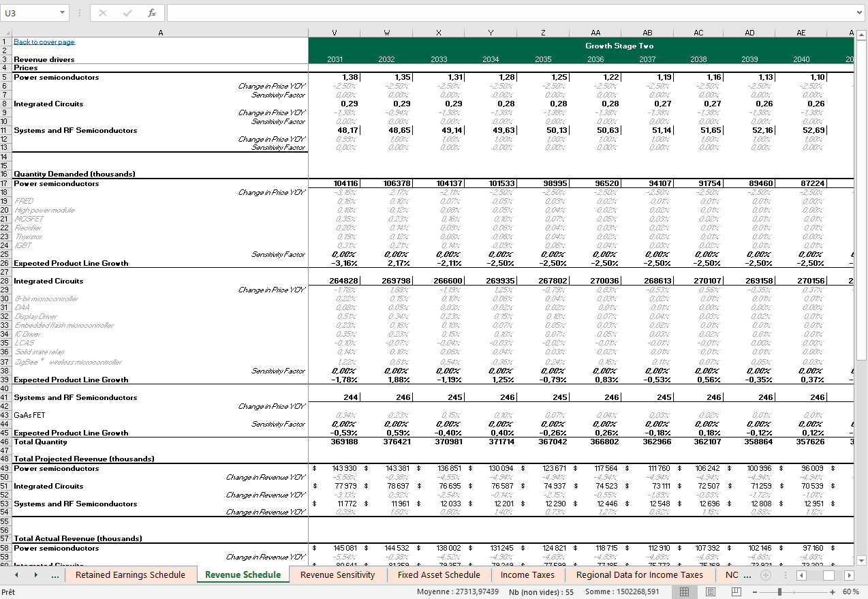Select projected revenue value 143 930
This screenshot has height=599, width=868.
[x=335, y=468]
